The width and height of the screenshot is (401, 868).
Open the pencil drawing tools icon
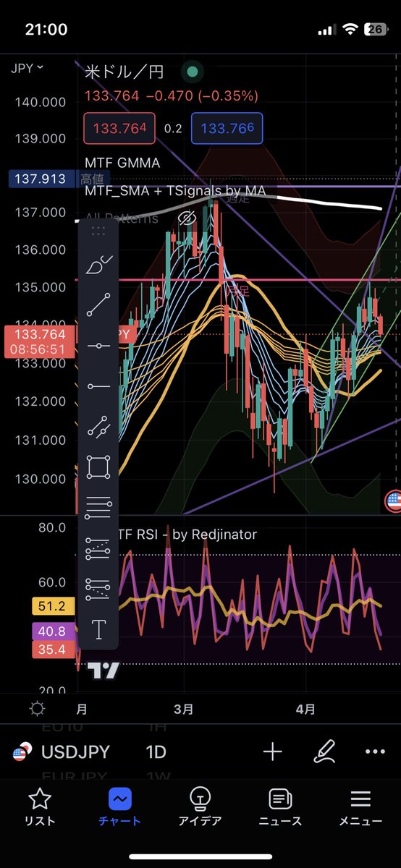(x=324, y=752)
